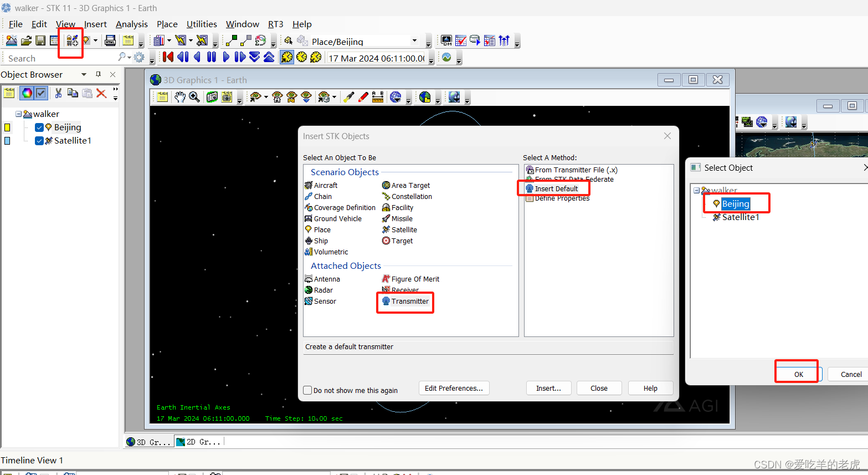Viewport: 868px width, 475px height.
Task: Click the Close button in Insert dialog
Action: point(599,388)
